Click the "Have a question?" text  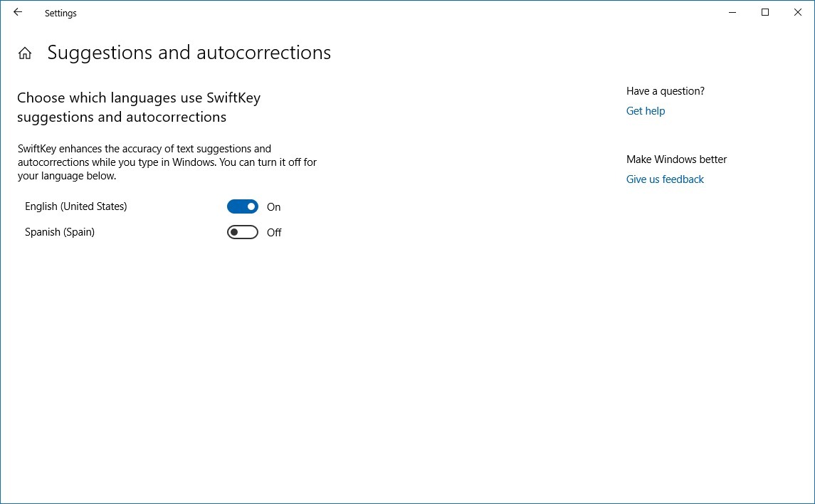tap(666, 91)
